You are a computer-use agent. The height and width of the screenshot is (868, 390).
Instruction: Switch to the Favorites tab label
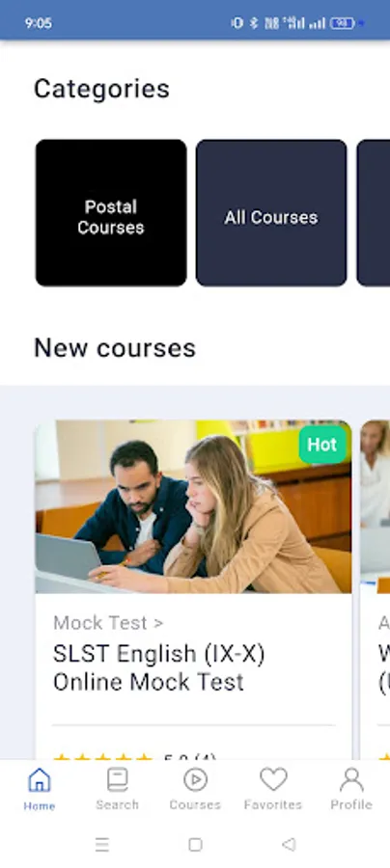coord(273,804)
